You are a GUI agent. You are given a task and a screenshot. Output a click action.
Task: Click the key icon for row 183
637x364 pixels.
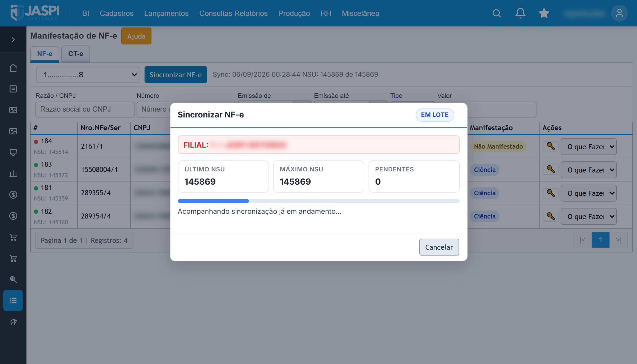[x=551, y=169]
